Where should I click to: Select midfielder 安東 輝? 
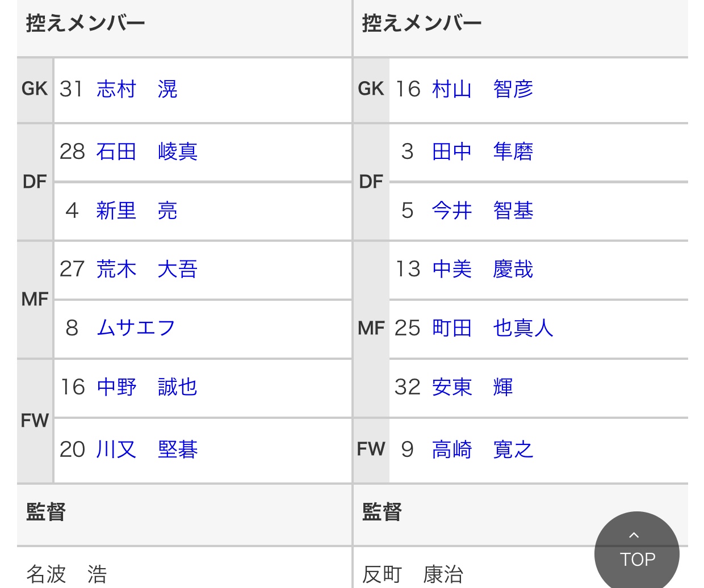(472, 387)
